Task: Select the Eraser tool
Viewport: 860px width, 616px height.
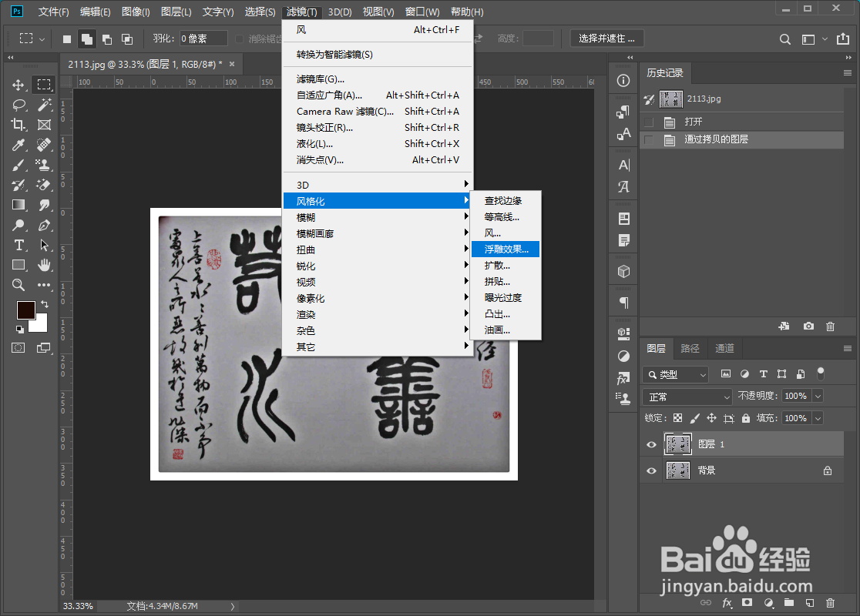Action: click(44, 185)
